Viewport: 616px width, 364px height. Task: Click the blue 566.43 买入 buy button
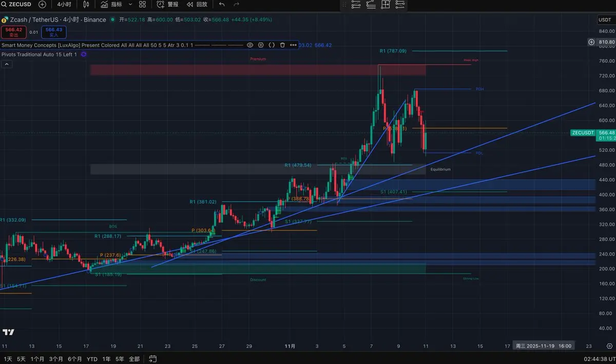tap(53, 32)
